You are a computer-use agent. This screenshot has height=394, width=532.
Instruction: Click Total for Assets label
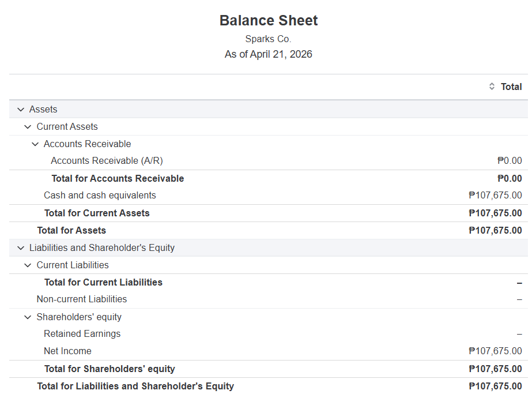71,231
